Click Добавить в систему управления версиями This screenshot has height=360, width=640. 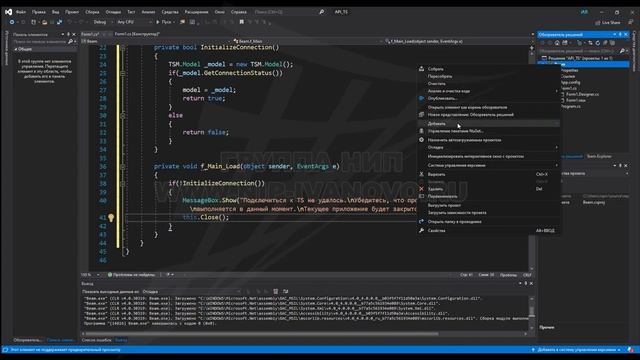[577, 350]
